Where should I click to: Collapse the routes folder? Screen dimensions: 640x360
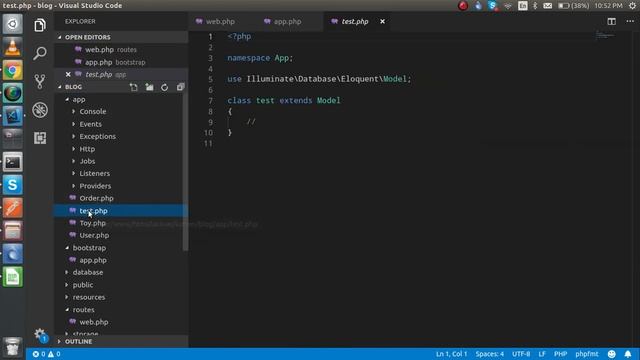(x=83, y=310)
